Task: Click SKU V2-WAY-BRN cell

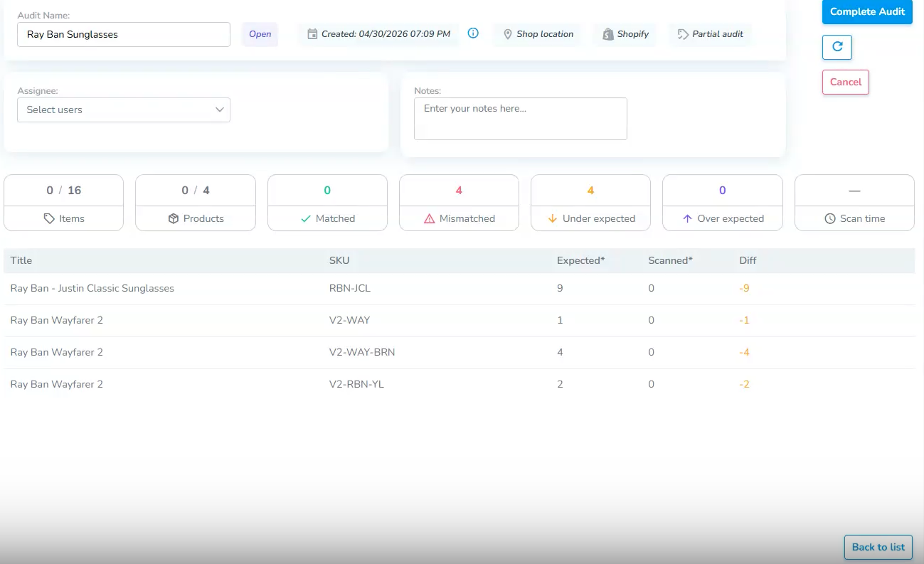Action: [x=362, y=352]
